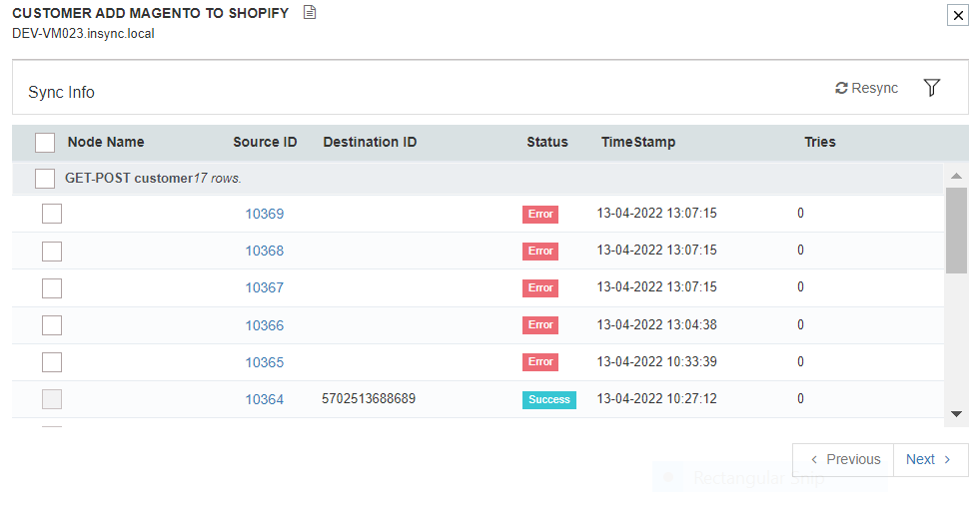Go to the Next page
This screenshot has width=980, height=523.
931,459
